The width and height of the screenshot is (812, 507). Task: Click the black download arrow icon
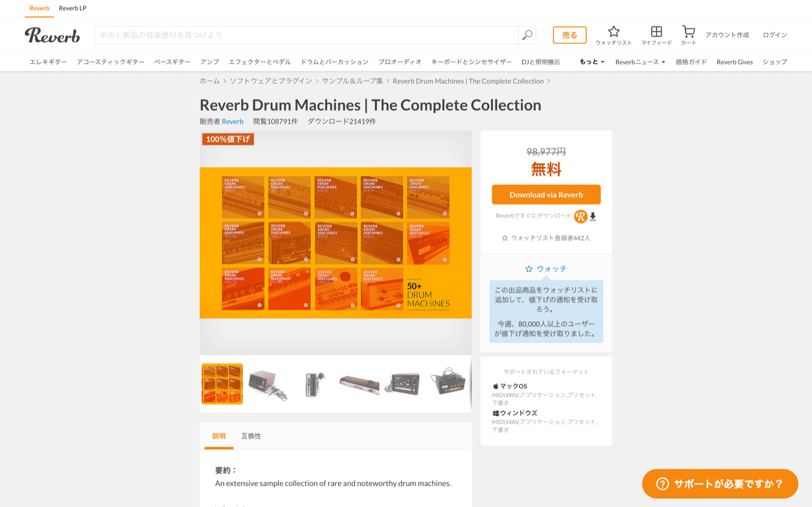pyautogui.click(x=594, y=216)
